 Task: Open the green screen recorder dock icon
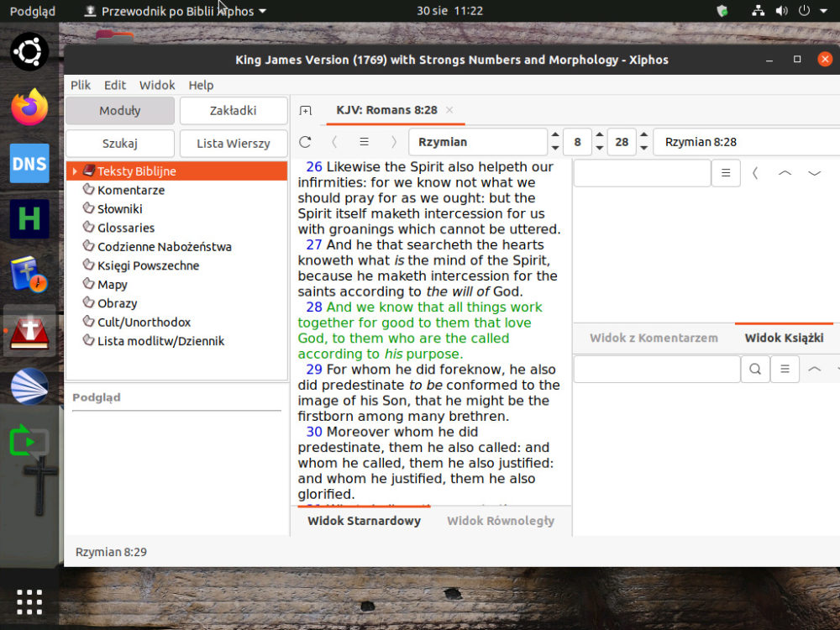pyautogui.click(x=29, y=442)
